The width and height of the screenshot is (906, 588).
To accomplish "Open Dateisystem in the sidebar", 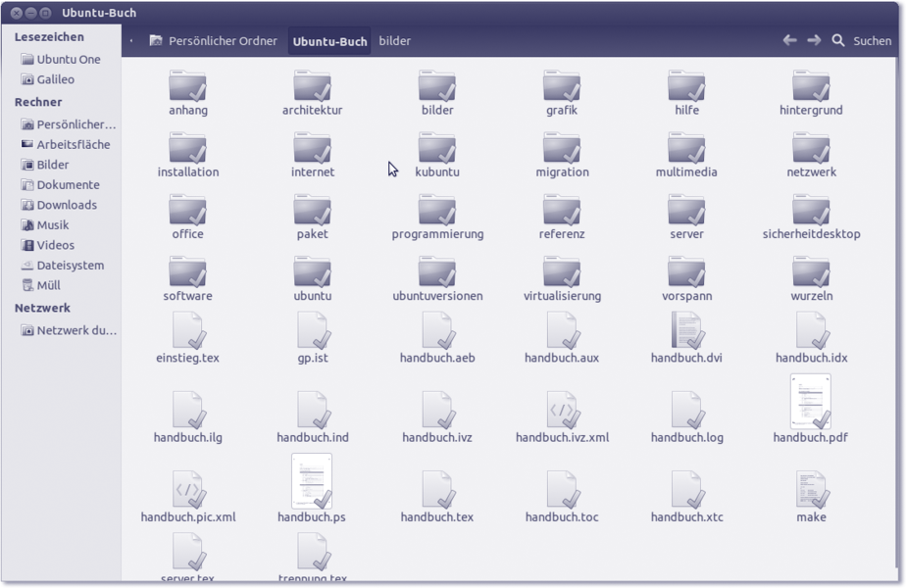I will pyautogui.click(x=70, y=266).
